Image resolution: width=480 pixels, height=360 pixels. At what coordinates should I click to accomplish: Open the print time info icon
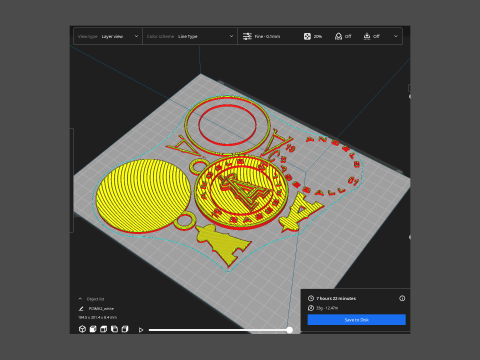pyautogui.click(x=402, y=298)
